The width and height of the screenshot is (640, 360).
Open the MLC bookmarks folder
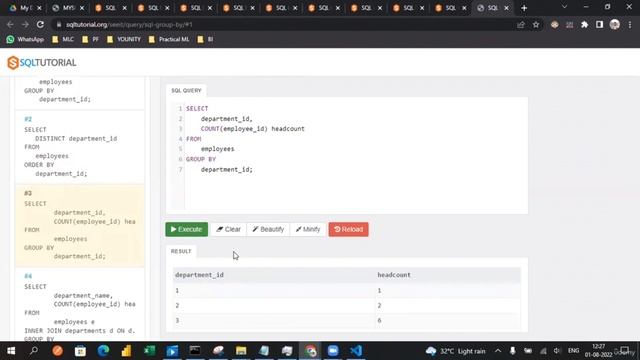63,39
